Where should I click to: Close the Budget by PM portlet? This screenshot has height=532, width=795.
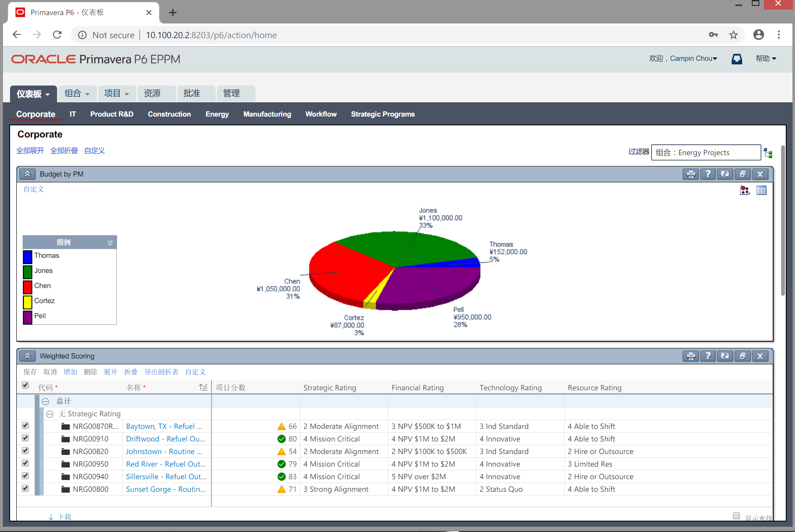pyautogui.click(x=760, y=174)
